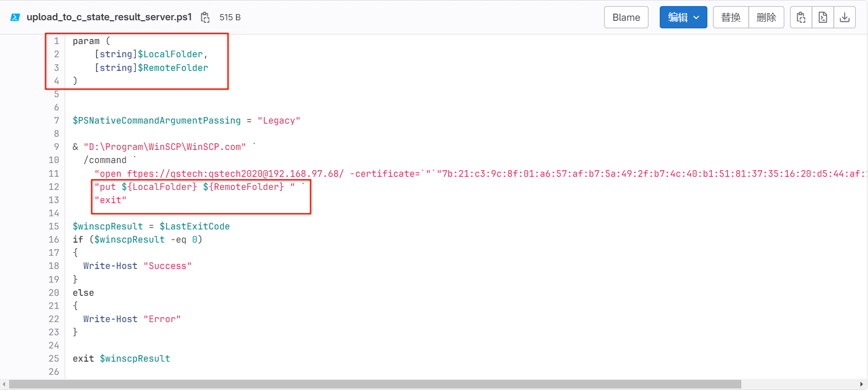Select line number 15

[x=54, y=226]
